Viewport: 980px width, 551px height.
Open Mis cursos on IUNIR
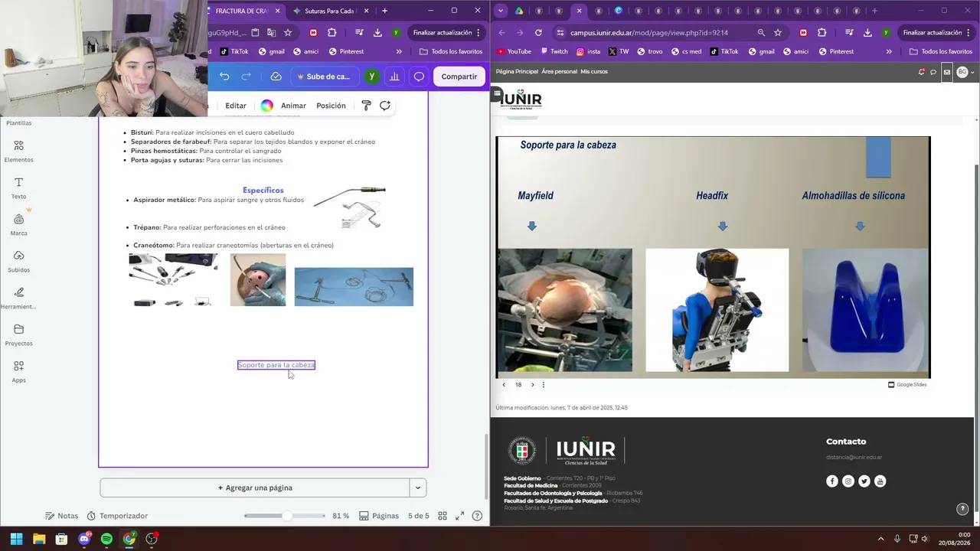pos(594,72)
